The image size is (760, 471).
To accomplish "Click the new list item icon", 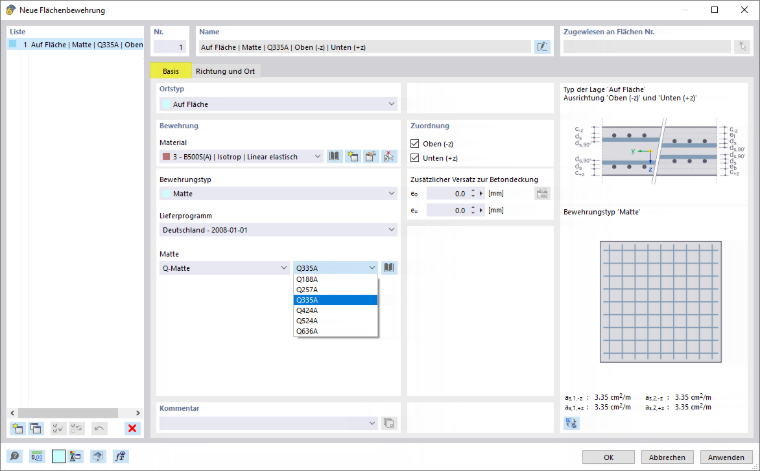I will [x=17, y=428].
